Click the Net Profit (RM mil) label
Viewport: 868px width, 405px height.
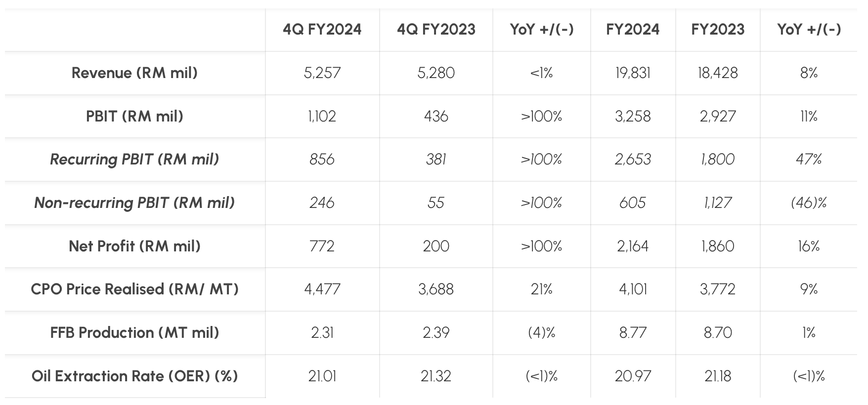click(x=134, y=246)
